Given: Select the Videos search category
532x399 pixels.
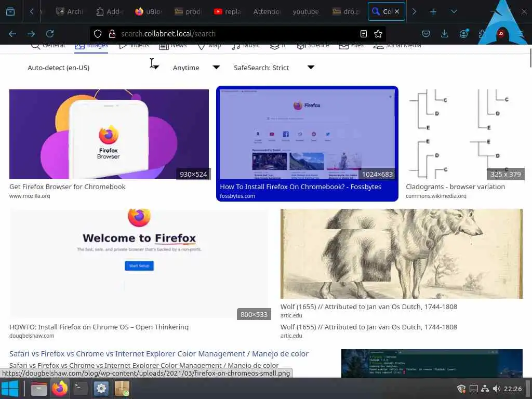Looking at the screenshot, I should pyautogui.click(x=134, y=46).
